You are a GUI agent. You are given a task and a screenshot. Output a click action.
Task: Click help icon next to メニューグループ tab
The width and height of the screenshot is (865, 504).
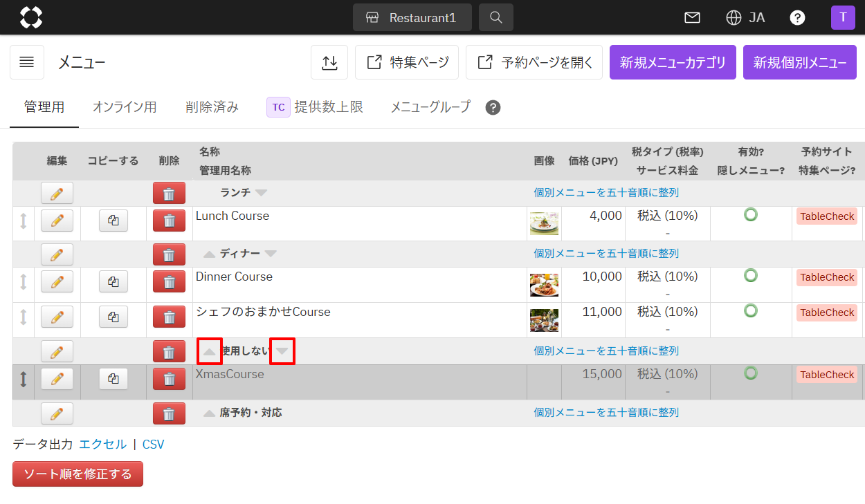pyautogui.click(x=493, y=107)
